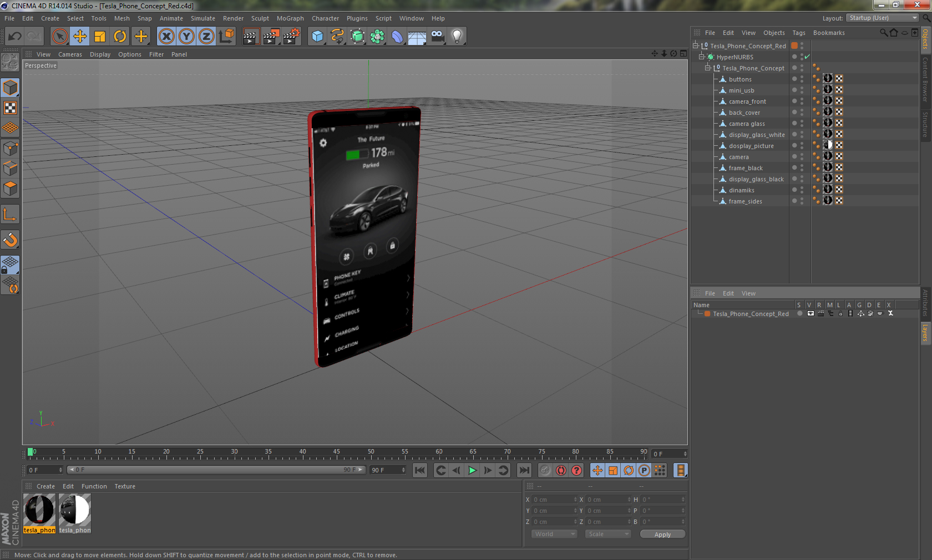The width and height of the screenshot is (932, 560).
Task: Collapse the Tesla_Phone_Concept_Red tree node
Action: click(x=695, y=46)
